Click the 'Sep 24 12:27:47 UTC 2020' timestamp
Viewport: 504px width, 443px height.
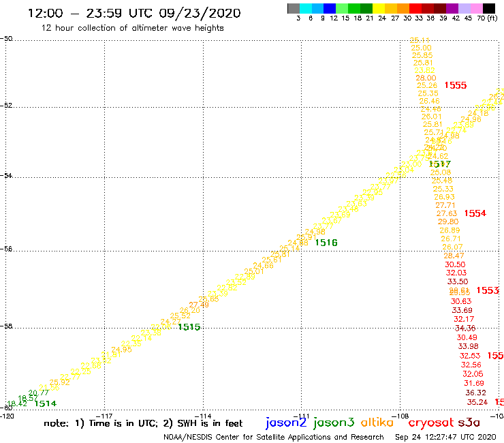[x=445, y=438]
